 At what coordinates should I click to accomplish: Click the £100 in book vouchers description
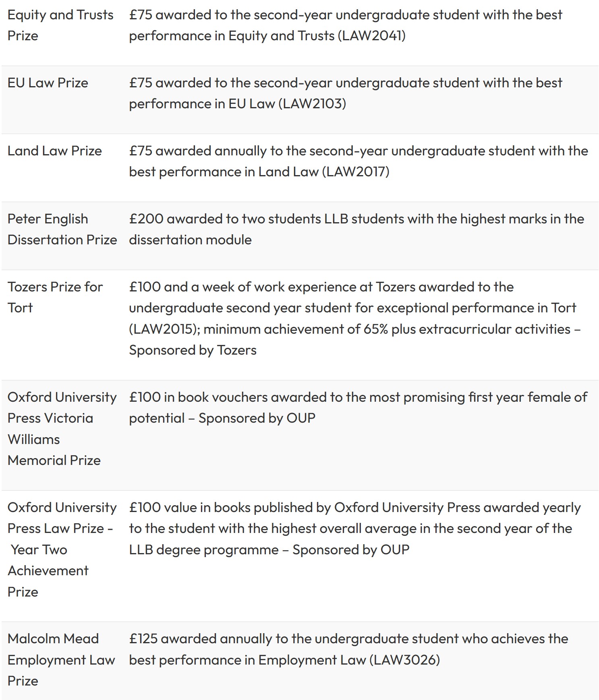[358, 407]
